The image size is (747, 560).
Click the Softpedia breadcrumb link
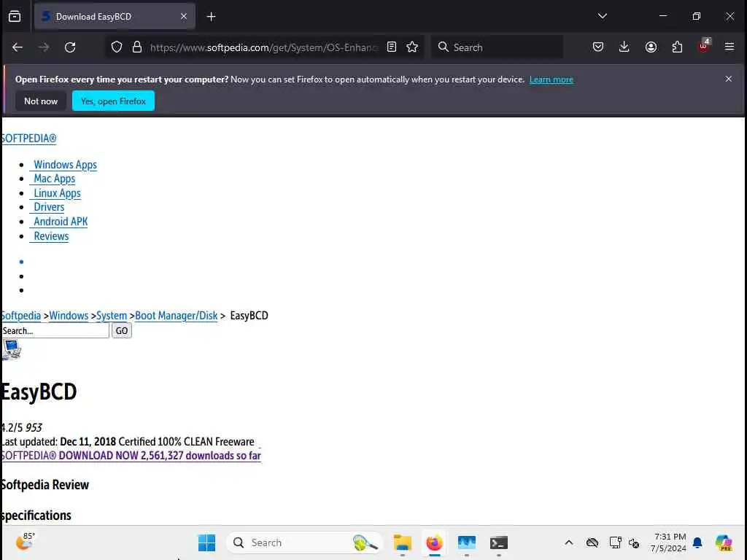(21, 316)
